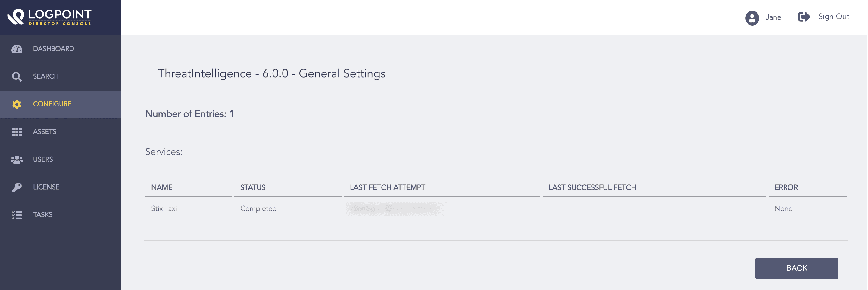Screen dimensions: 868x290
Task: Click the Jane user avatar icon
Action: pyautogui.click(x=752, y=18)
